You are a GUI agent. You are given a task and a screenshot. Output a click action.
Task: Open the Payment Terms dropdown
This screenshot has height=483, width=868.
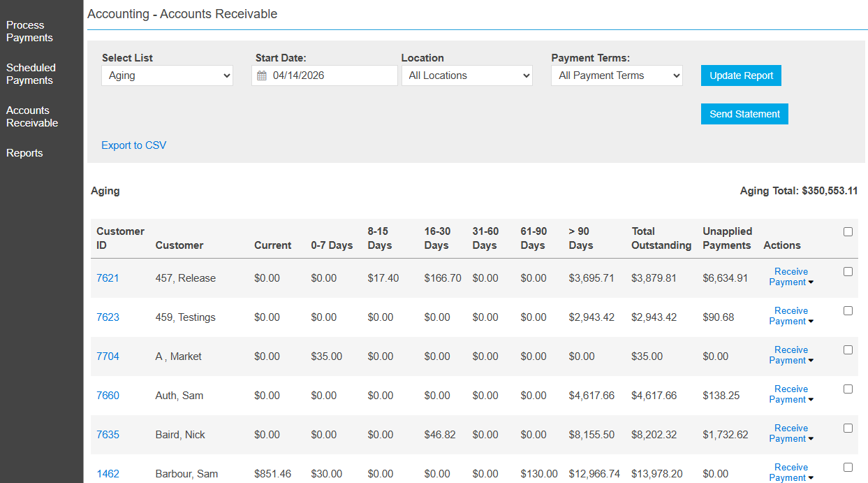tap(617, 75)
